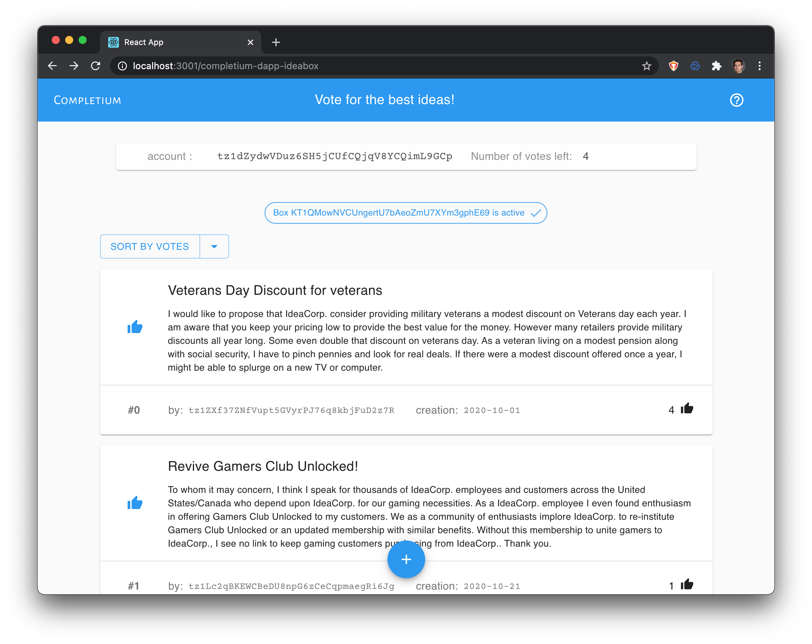Expand the active box status indicator
The width and height of the screenshot is (812, 644).
click(406, 212)
